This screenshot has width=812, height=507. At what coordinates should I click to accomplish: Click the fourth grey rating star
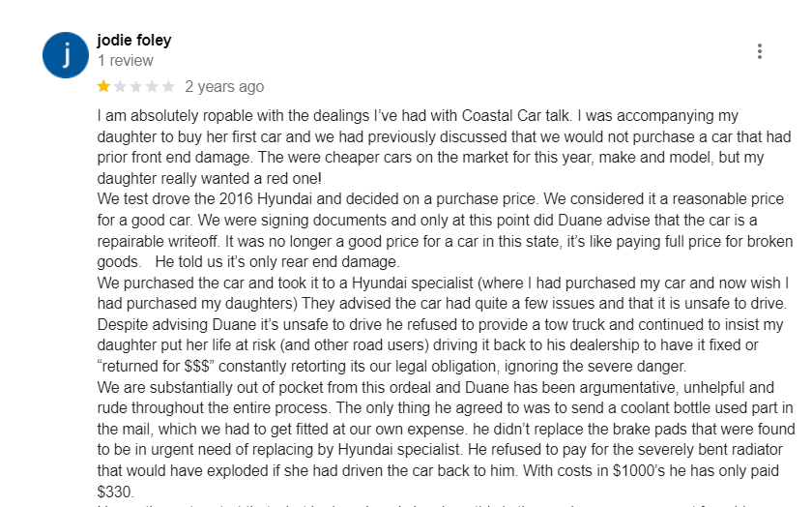pyautogui.click(x=152, y=86)
